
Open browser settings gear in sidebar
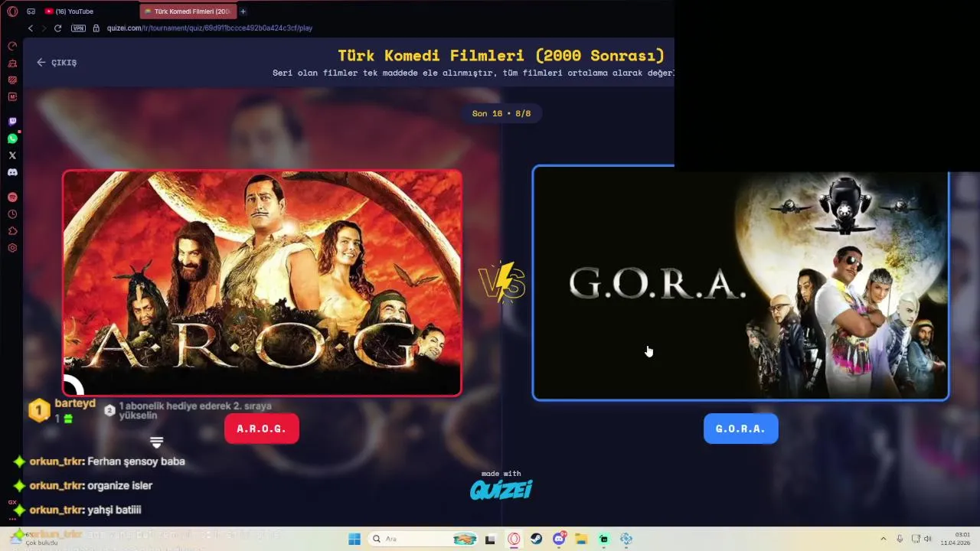12,248
